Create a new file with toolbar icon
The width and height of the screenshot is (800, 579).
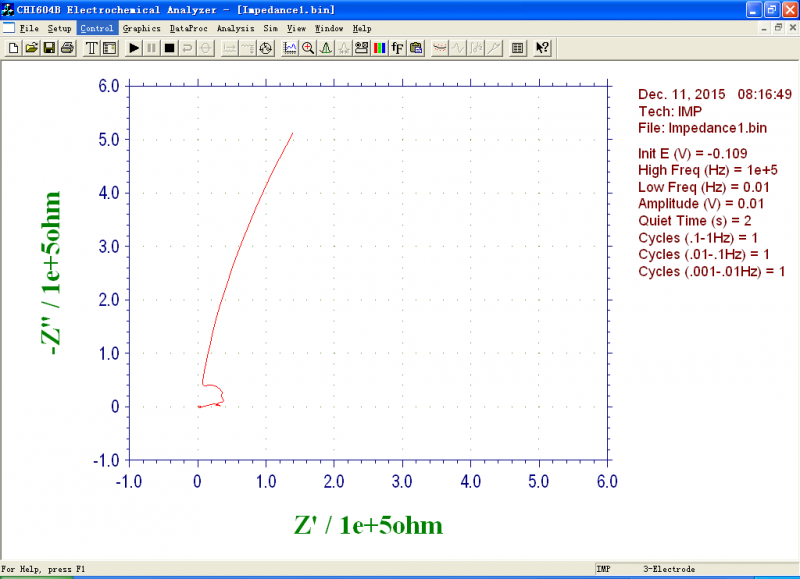pyautogui.click(x=13, y=48)
